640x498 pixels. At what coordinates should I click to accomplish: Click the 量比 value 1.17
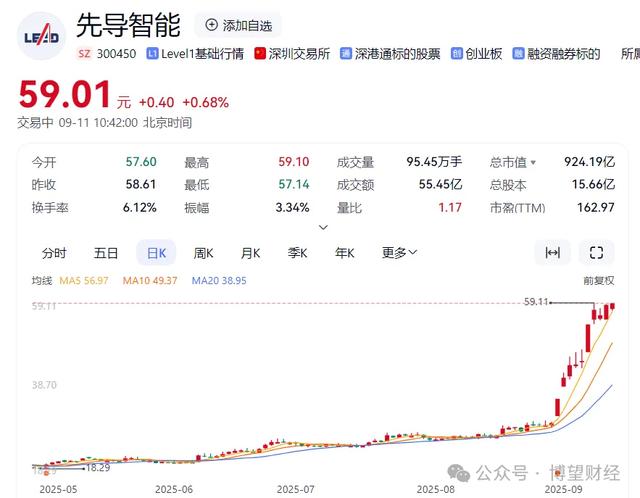(x=450, y=207)
